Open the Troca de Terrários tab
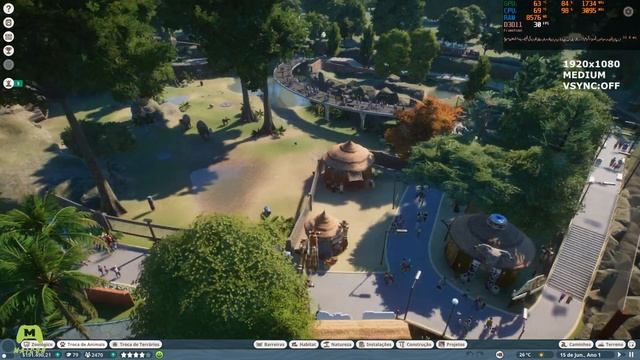Screen dimensions: 640x360 pyautogui.click(x=136, y=344)
